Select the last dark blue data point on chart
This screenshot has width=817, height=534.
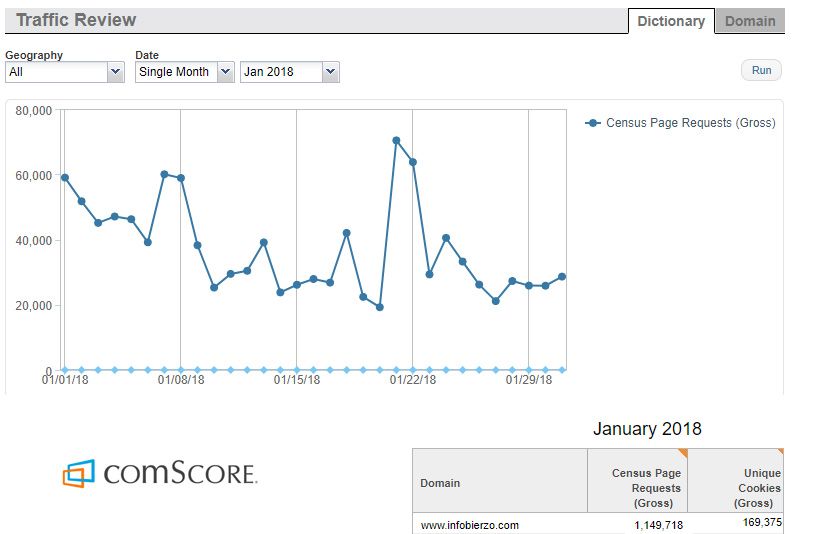(562, 276)
